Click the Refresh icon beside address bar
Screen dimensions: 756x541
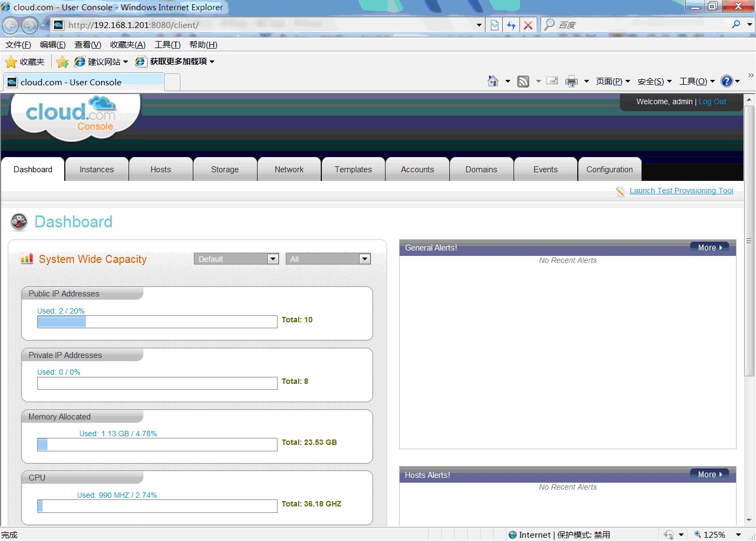511,25
